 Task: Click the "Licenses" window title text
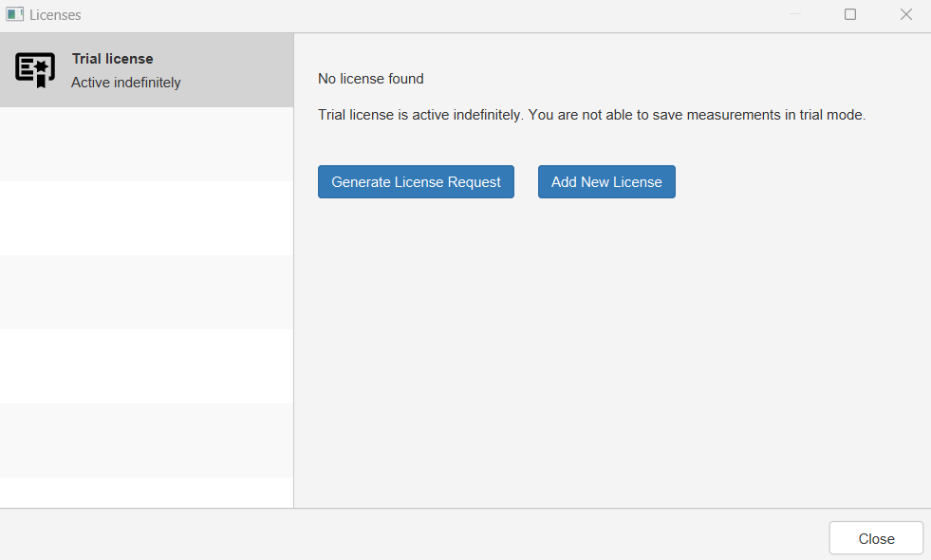[55, 15]
